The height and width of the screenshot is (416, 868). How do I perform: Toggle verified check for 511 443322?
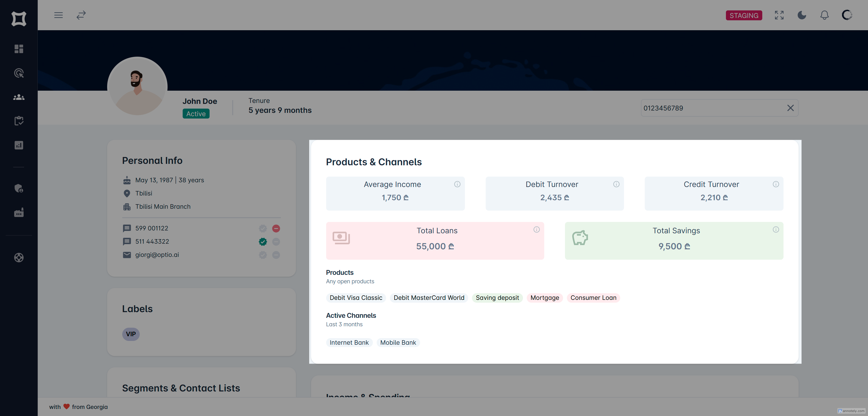[263, 241]
